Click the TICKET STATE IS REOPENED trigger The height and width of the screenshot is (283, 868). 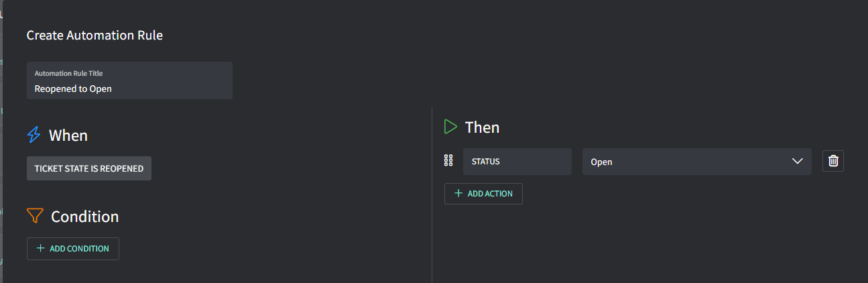(x=89, y=168)
